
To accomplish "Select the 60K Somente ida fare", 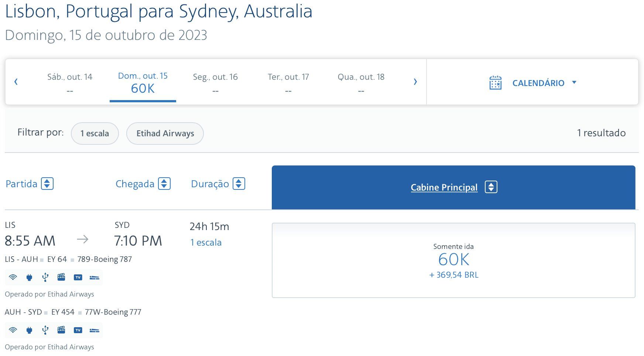I will tap(453, 260).
